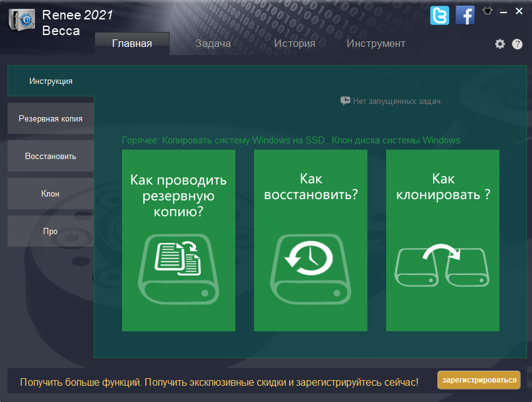The width and height of the screenshot is (532, 402).
Task: Click the backup drive icon with documents
Action: 178,269
